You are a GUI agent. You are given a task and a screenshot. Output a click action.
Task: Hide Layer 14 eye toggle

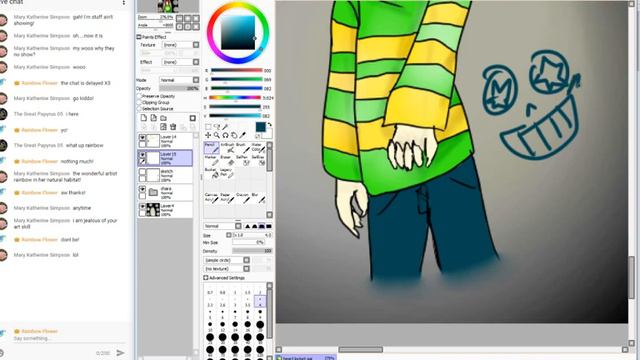(142, 138)
